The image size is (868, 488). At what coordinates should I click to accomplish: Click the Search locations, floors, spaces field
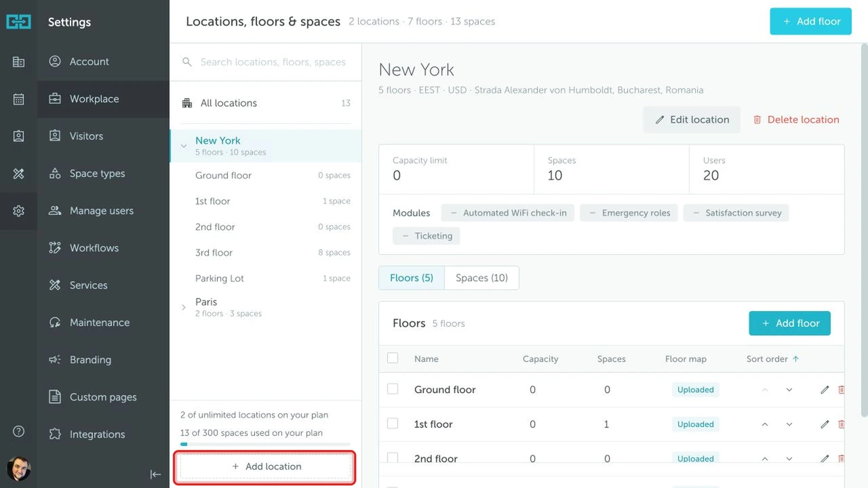[x=266, y=62]
